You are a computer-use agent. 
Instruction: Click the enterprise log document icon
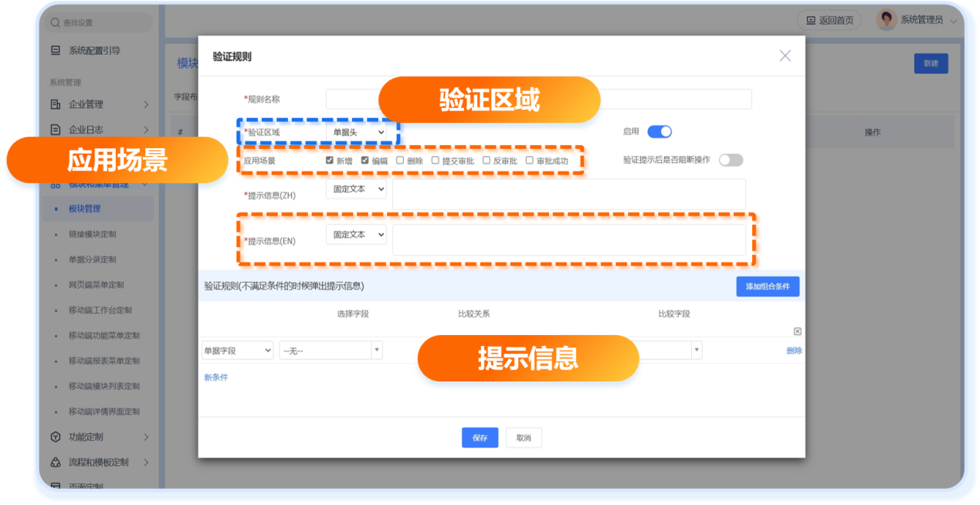pyautogui.click(x=56, y=130)
